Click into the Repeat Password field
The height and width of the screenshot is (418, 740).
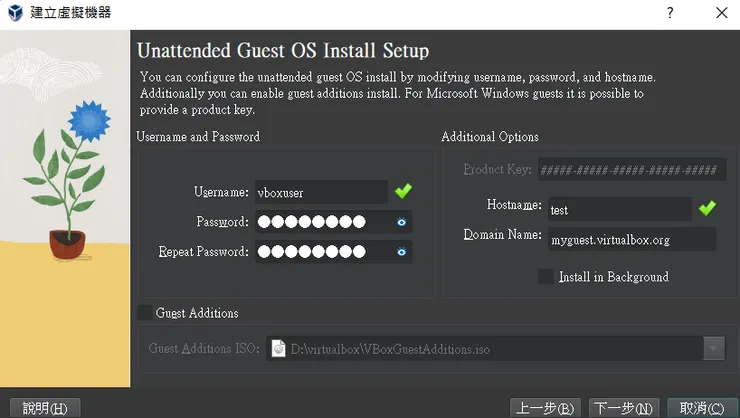(x=322, y=252)
